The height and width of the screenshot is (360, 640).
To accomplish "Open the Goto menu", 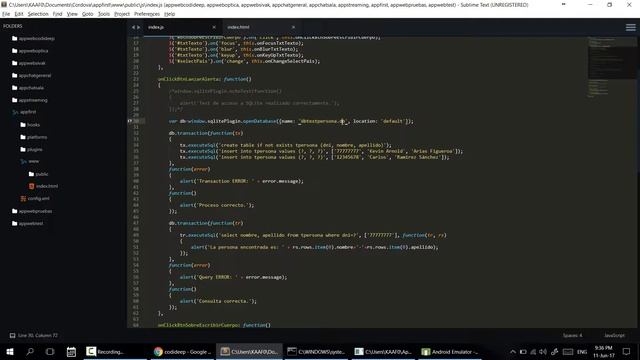I will click(87, 14).
